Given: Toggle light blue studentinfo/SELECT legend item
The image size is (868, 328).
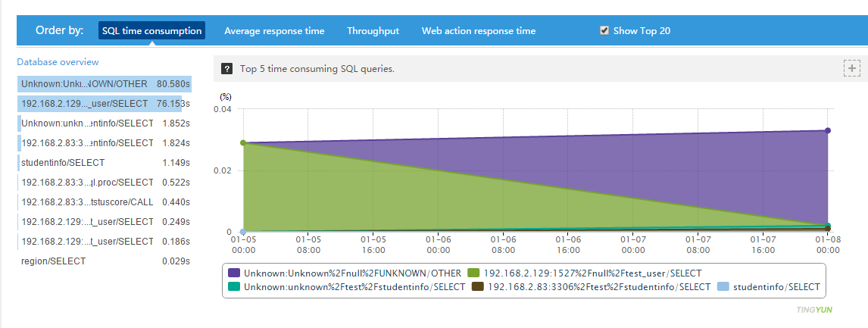Looking at the screenshot, I should point(723,287).
